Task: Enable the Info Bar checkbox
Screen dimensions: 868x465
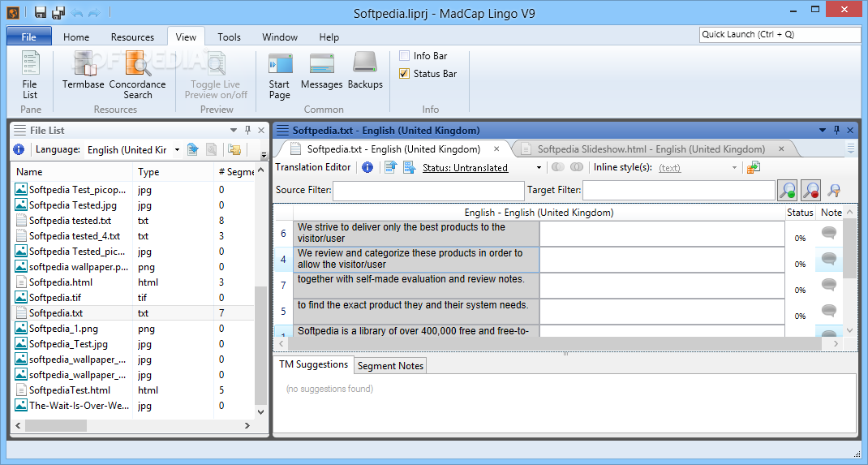Action: tap(405, 55)
